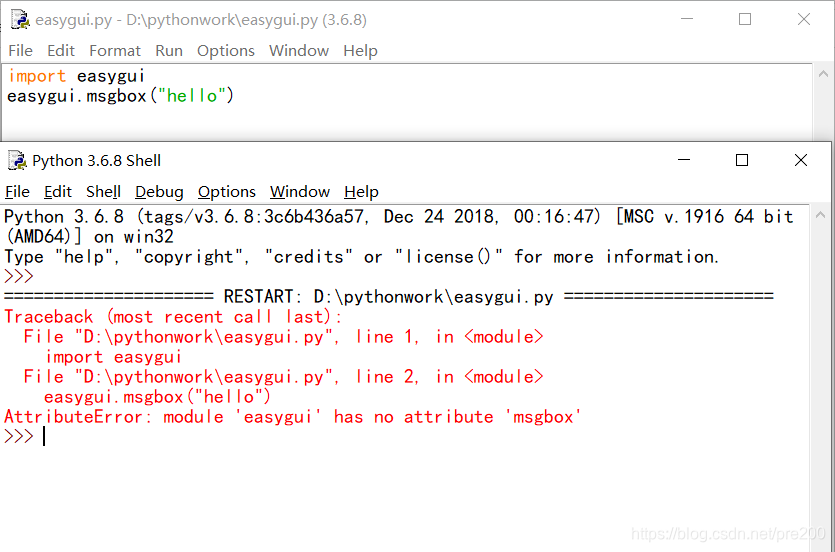This screenshot has height=552, width=835.
Task: Click the traceback 'line 1, in <module>' row
Action: pos(283,337)
